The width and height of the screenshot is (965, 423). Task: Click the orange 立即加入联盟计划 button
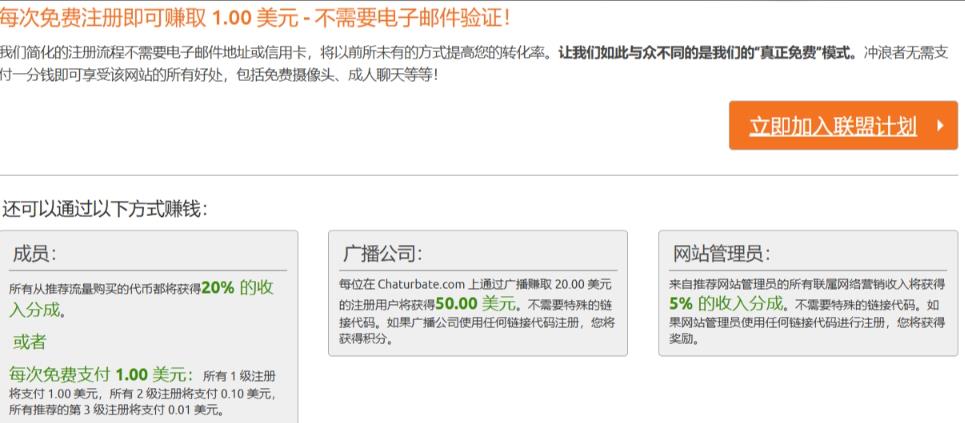[832, 126]
